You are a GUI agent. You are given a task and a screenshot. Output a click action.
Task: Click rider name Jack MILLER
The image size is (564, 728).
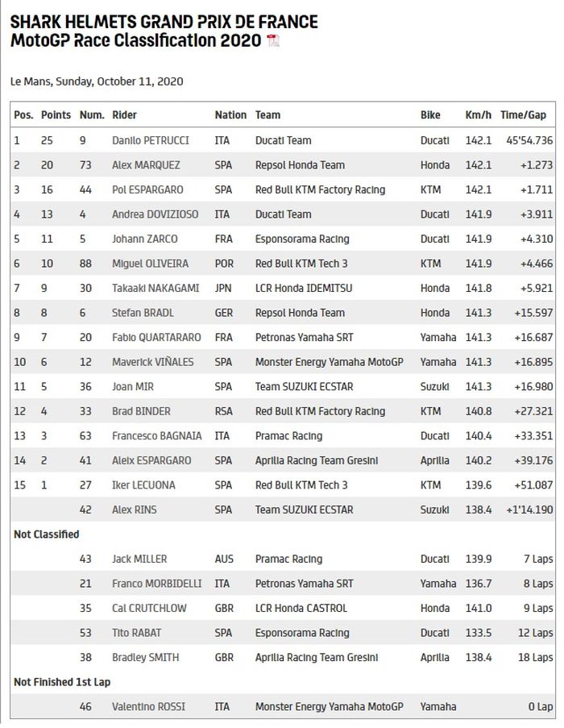[139, 559]
